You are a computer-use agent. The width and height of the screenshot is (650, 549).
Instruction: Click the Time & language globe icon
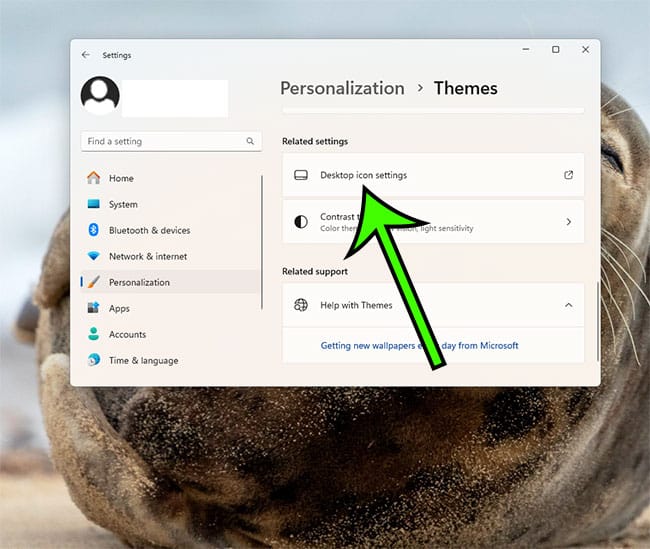click(94, 360)
